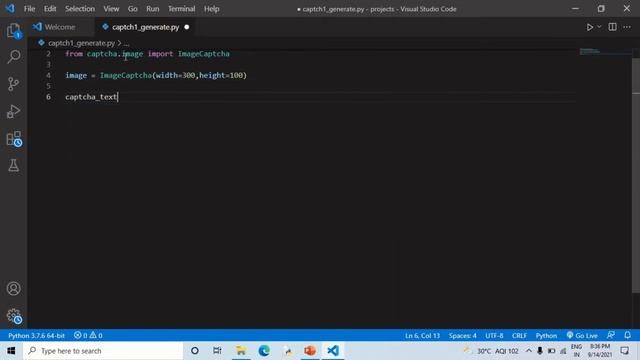Open Task View in the taskbar
This screenshot has height=360, width=640.
pyautogui.click(x=217, y=351)
